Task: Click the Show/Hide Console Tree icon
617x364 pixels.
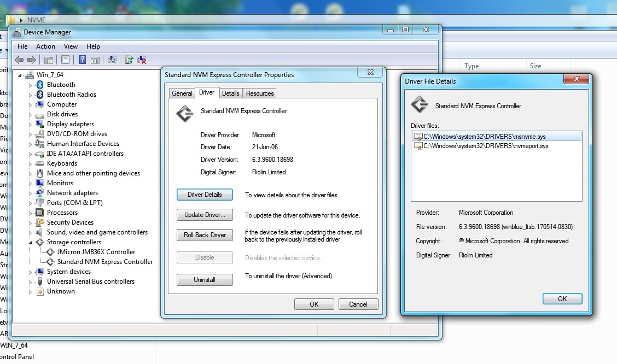Action: [49, 60]
